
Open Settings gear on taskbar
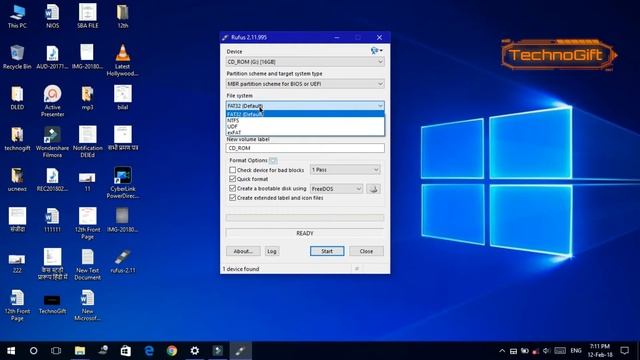click(x=195, y=351)
